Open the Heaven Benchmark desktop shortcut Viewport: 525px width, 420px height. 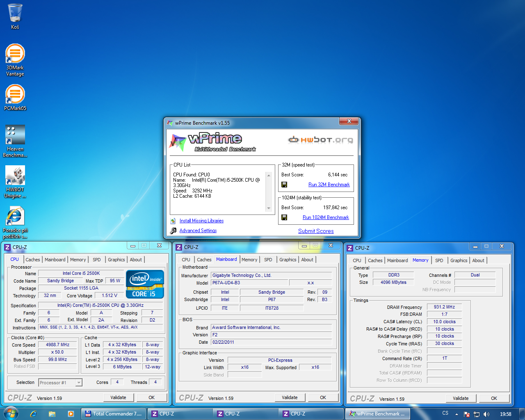pyautogui.click(x=15, y=141)
